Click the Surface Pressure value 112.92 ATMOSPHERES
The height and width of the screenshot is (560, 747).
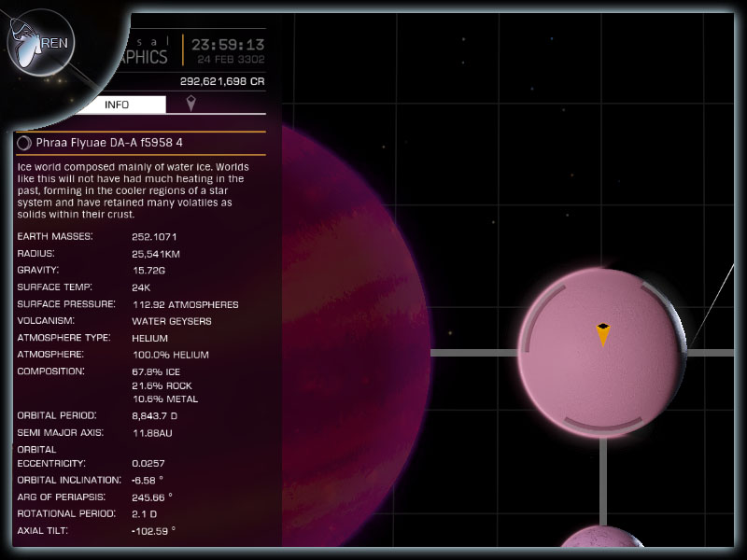(x=185, y=305)
